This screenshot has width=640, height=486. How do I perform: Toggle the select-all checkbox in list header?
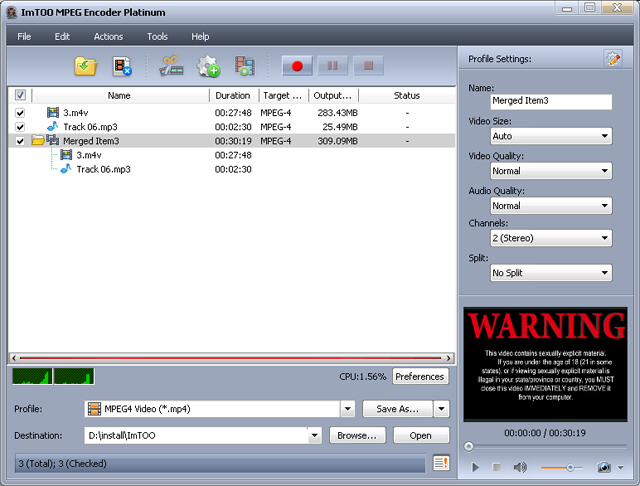pyautogui.click(x=21, y=96)
